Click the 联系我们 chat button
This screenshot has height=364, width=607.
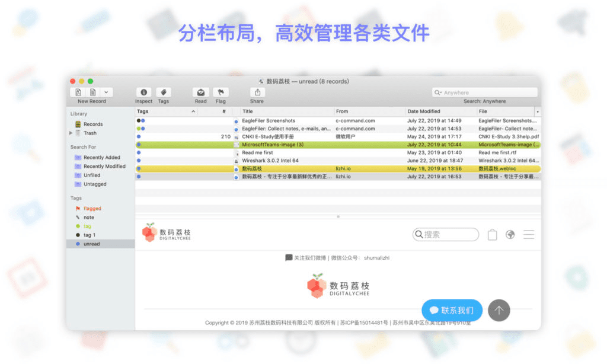(x=452, y=310)
